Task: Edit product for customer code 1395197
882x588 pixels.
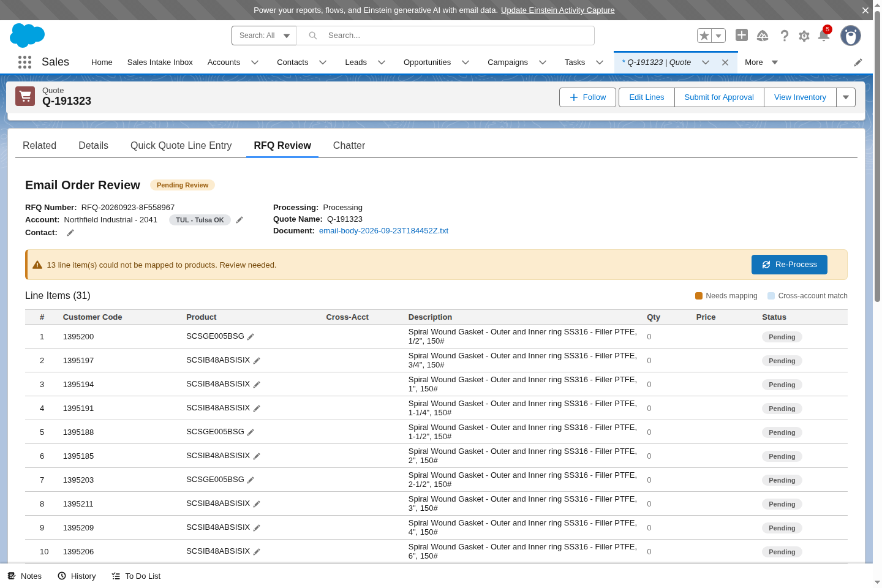Action: click(257, 361)
